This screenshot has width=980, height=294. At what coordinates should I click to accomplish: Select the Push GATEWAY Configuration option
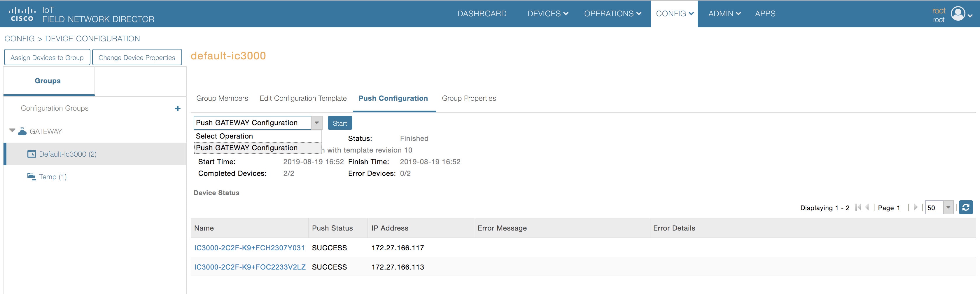tap(246, 147)
